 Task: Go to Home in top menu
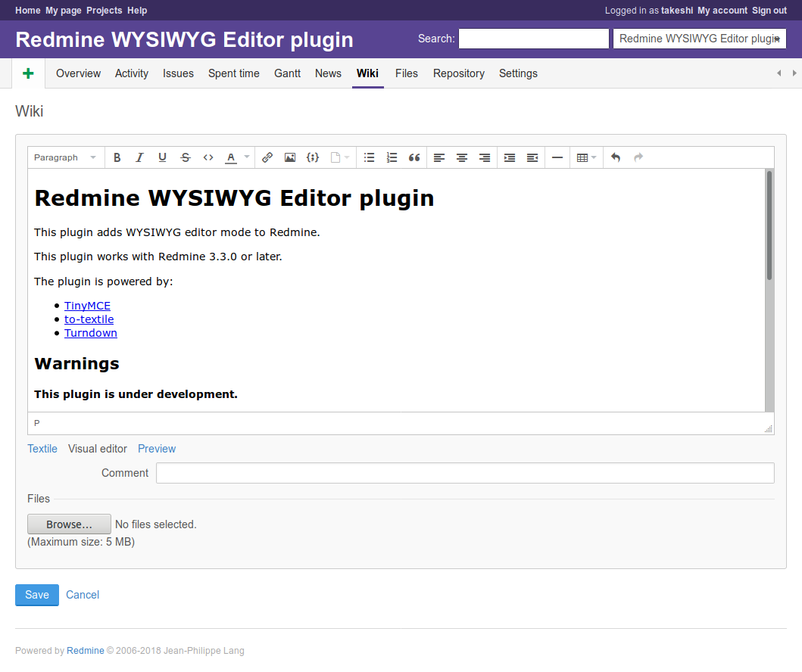click(x=27, y=11)
